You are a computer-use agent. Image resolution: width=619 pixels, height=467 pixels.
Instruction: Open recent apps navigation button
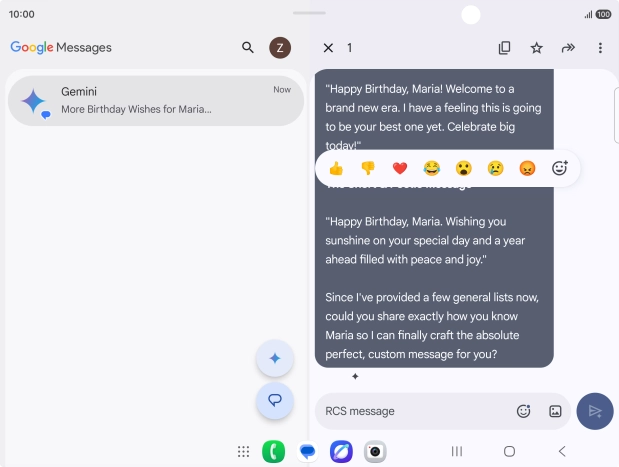(457, 451)
